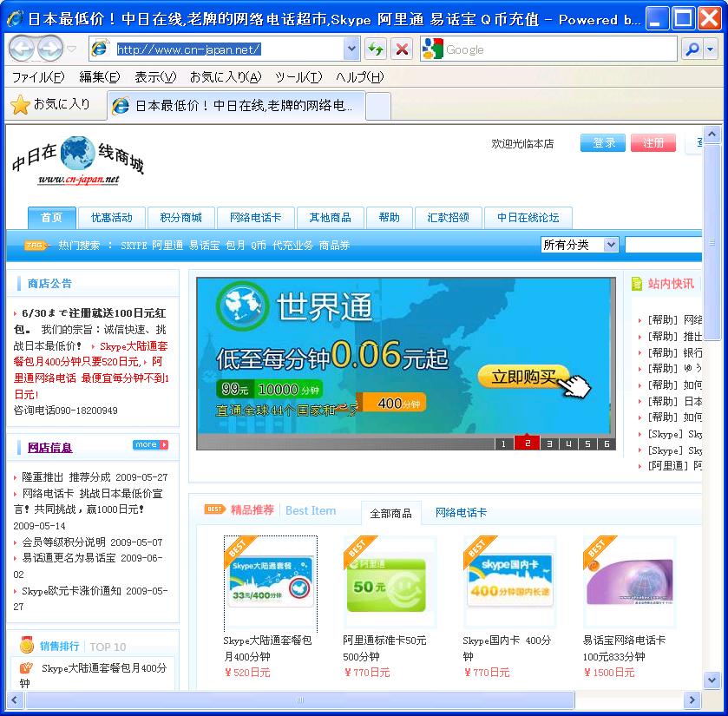
Task: Click the Google search provider icon
Action: (432, 49)
